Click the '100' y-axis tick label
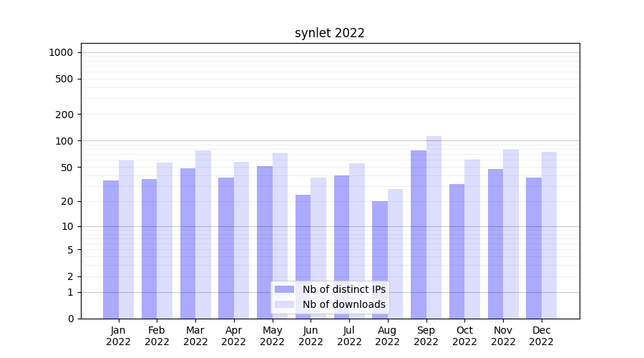This screenshot has height=358, width=644. 64,141
